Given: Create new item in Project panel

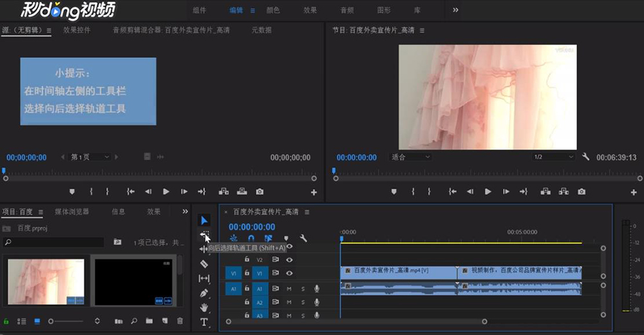Looking at the screenshot, I should click(165, 321).
